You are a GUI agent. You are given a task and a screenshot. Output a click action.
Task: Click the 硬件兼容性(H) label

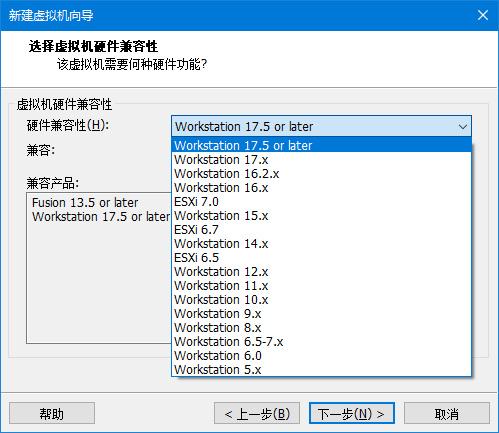68,126
